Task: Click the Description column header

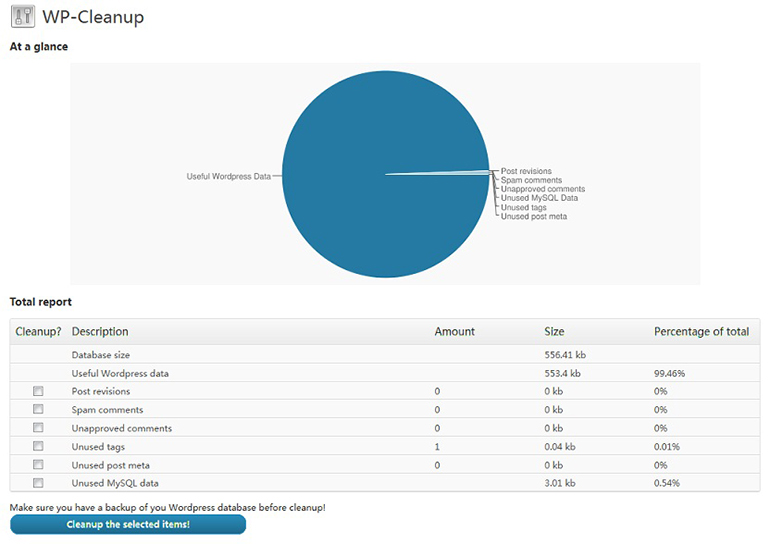Action: [x=100, y=331]
